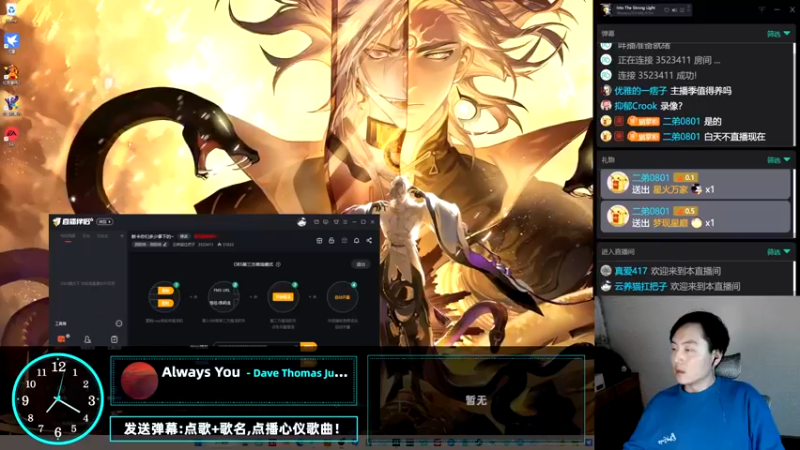800x450 pixels.
Task: Click the gift box icon in streaming toolbar
Action: [344, 240]
